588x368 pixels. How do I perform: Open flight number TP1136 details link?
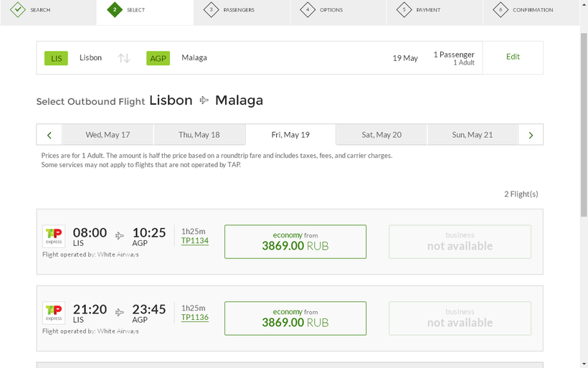click(195, 318)
